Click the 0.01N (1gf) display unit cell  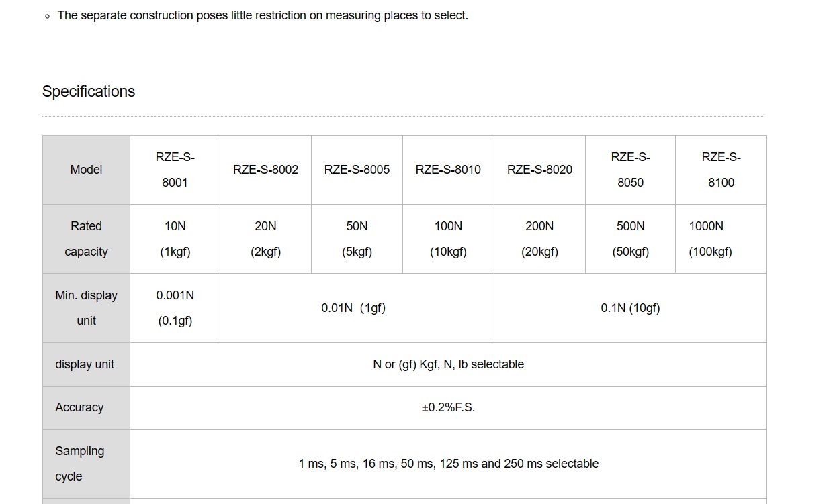coord(353,308)
